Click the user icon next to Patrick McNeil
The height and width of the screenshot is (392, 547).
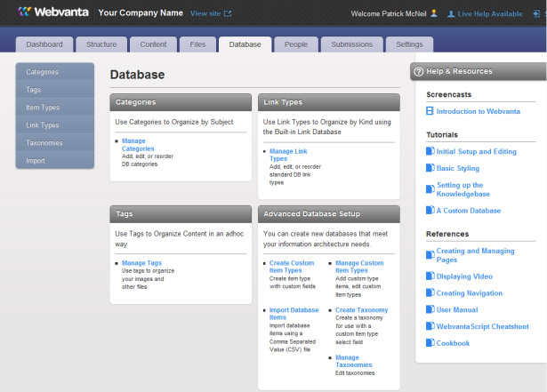(434, 13)
